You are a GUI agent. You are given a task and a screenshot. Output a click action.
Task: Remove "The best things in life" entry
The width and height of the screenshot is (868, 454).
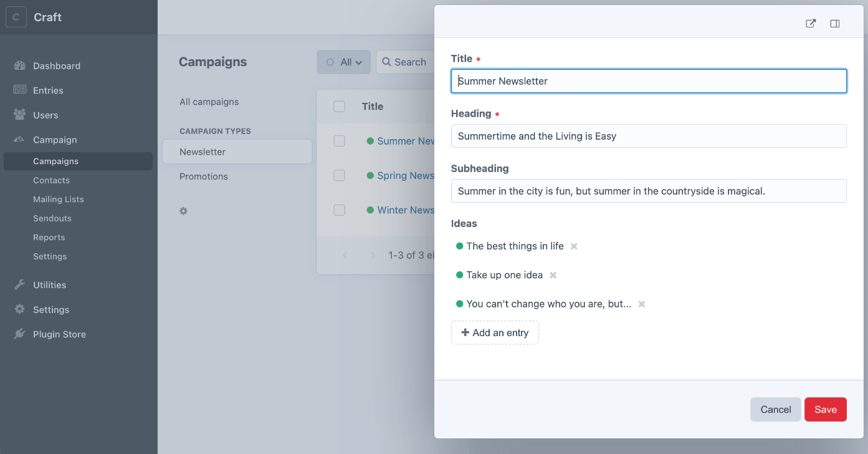[575, 246]
